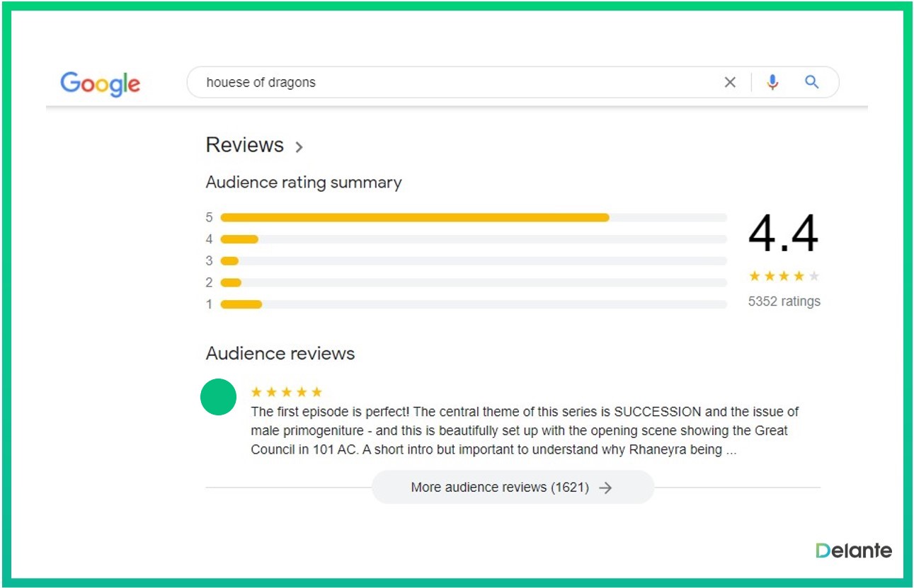914x588 pixels.
Task: Click the search field containing "houese of dragons"
Action: click(453, 82)
